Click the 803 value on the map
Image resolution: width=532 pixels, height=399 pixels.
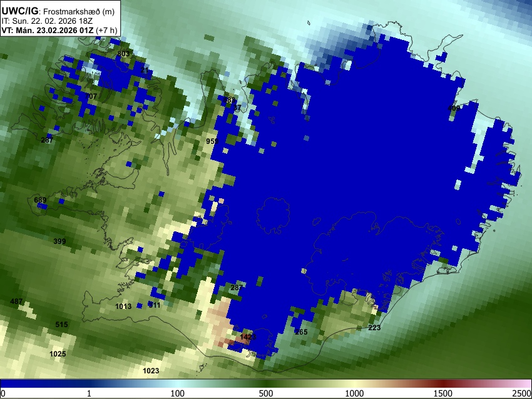[x=123, y=54]
